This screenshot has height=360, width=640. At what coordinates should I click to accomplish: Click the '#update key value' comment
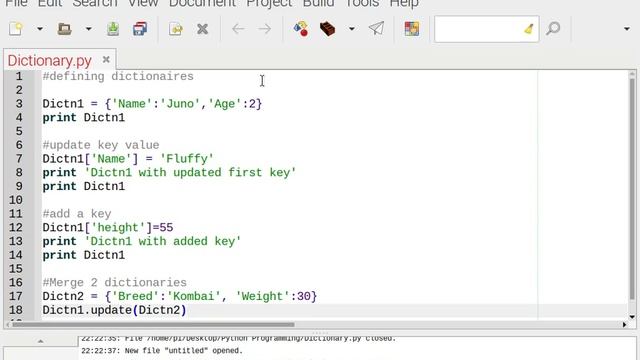(101, 145)
